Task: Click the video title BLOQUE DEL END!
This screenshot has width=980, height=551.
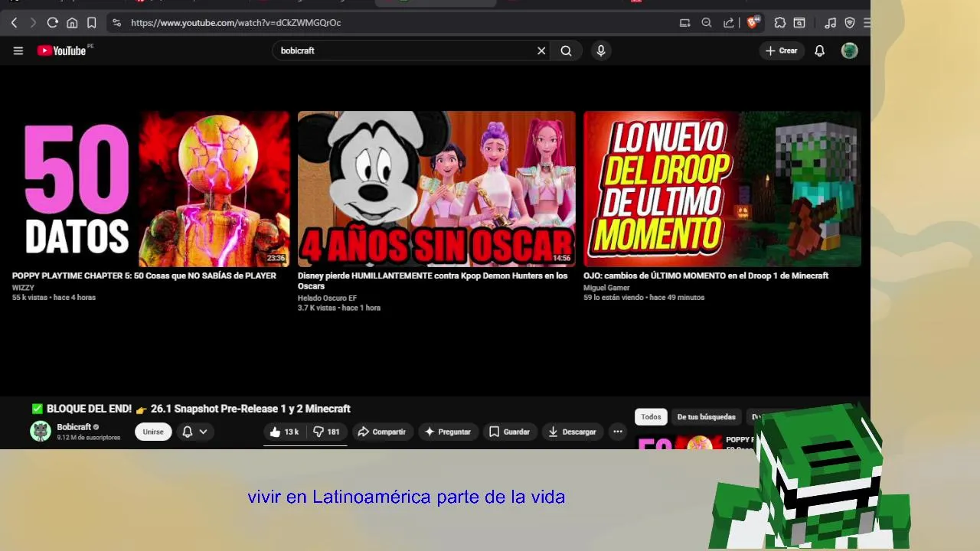Action: coord(191,409)
